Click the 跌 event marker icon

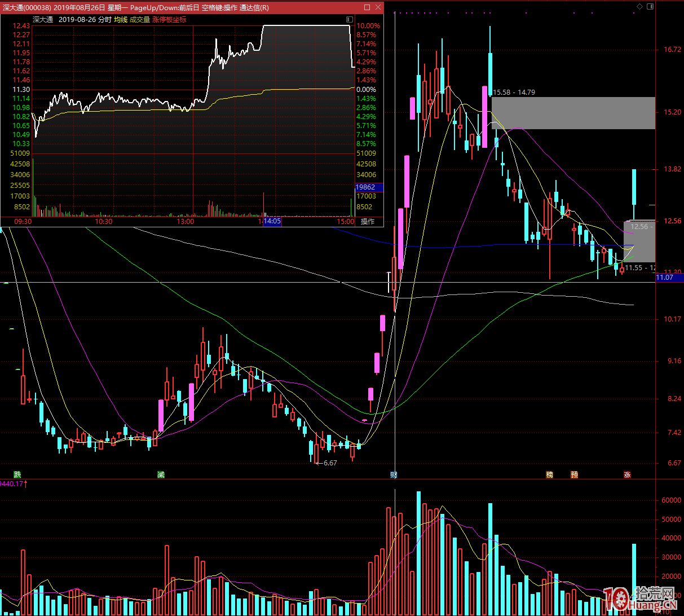(x=17, y=475)
